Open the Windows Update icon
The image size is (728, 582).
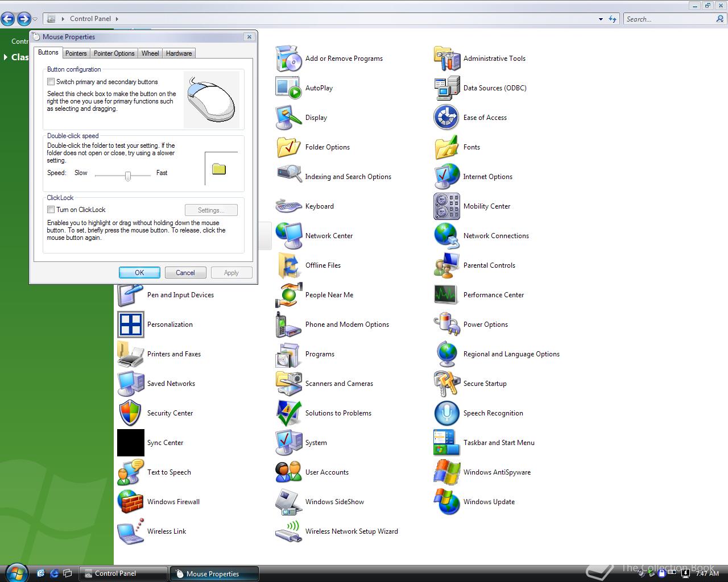tap(447, 502)
